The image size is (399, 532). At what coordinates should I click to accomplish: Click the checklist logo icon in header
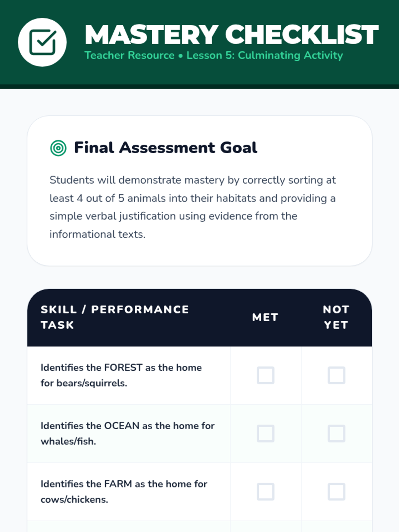[42, 42]
